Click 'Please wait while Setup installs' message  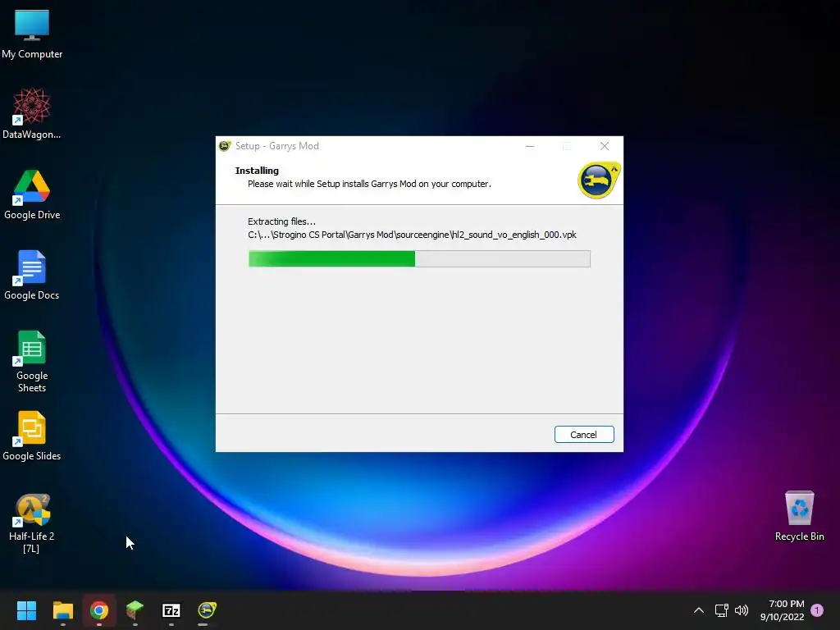tap(369, 184)
